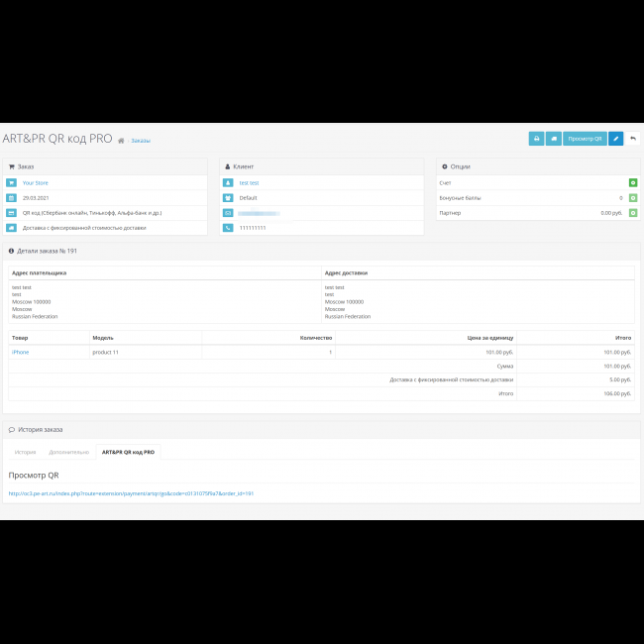Viewport: 644px width, 644px height.
Task: Switch to the История tab
Action: pos(26,452)
